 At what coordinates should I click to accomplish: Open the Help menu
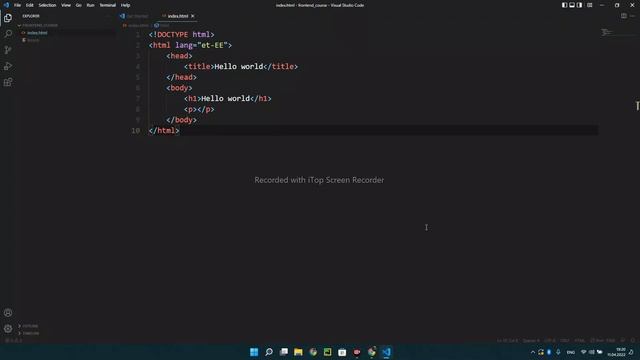(125, 5)
